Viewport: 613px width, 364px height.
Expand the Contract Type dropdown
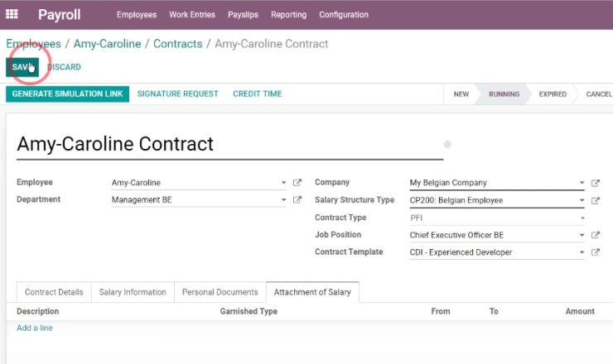pos(497,218)
